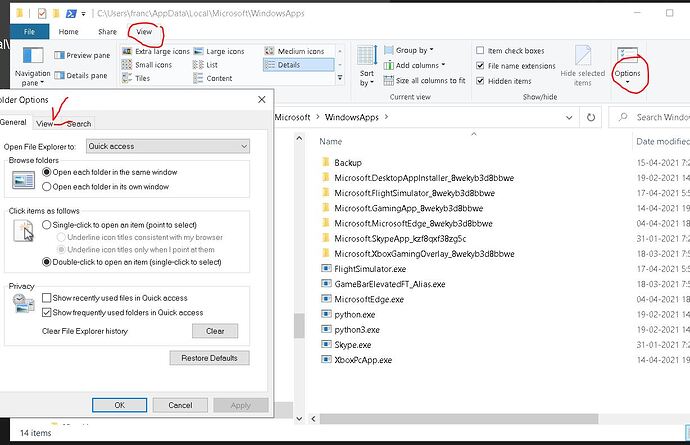Open the Open File Explorer to dropdown

168,147
